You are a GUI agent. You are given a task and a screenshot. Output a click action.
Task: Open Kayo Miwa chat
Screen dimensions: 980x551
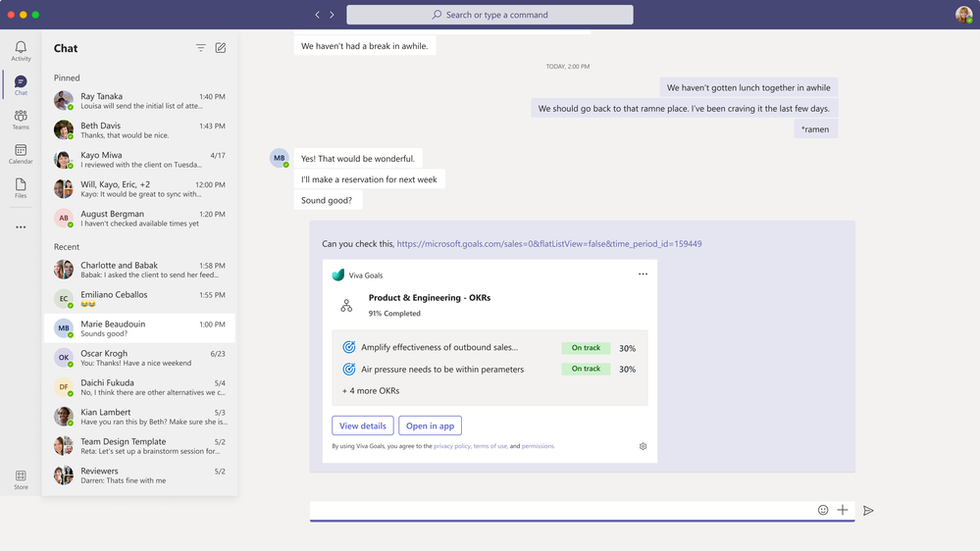point(139,159)
